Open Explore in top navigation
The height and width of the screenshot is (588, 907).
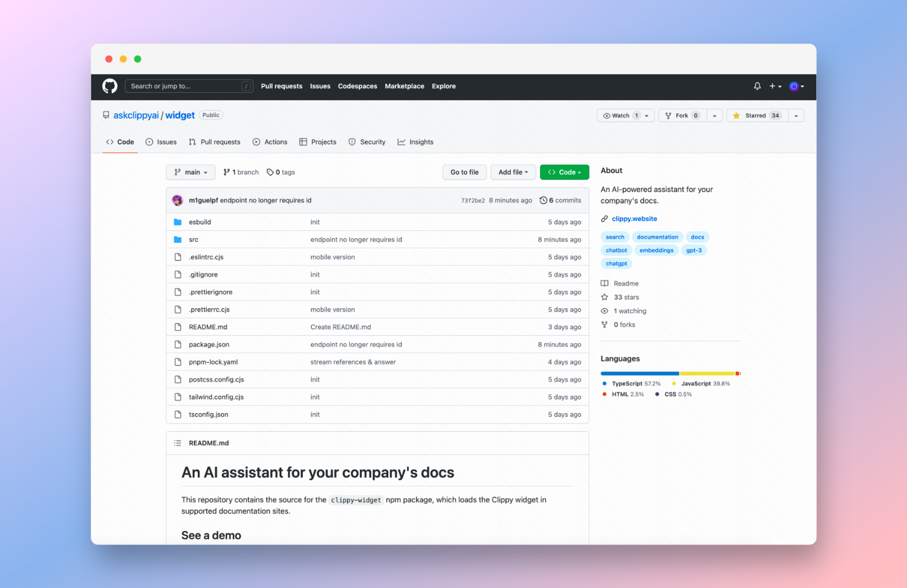444,86
